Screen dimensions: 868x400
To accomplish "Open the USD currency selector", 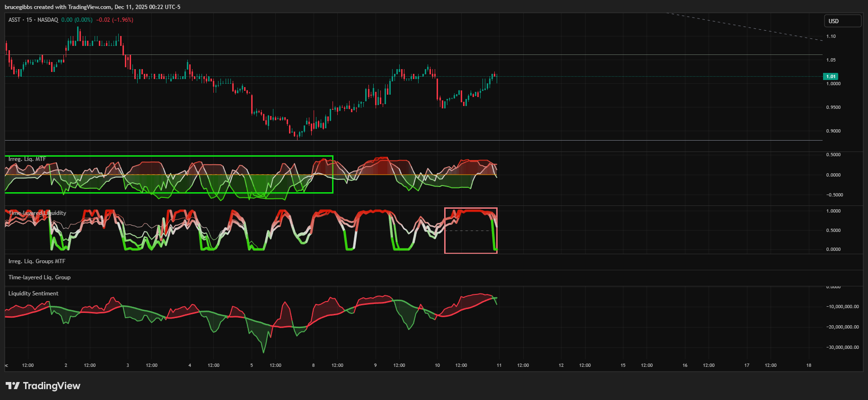I will [x=842, y=21].
